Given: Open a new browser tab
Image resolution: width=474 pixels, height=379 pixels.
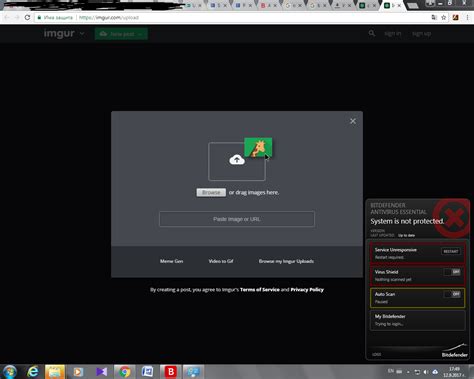Looking at the screenshot, I should (413, 6).
